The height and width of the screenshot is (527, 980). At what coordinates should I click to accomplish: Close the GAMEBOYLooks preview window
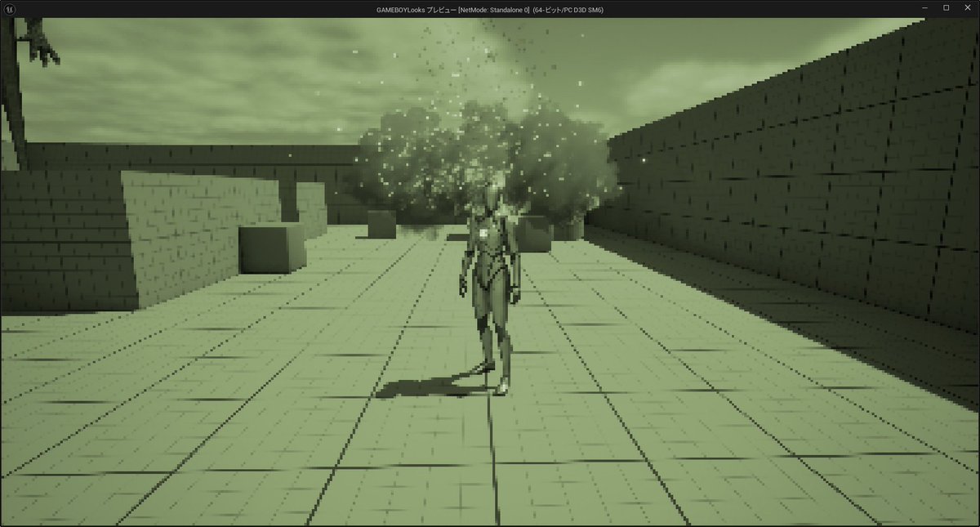coord(967,8)
